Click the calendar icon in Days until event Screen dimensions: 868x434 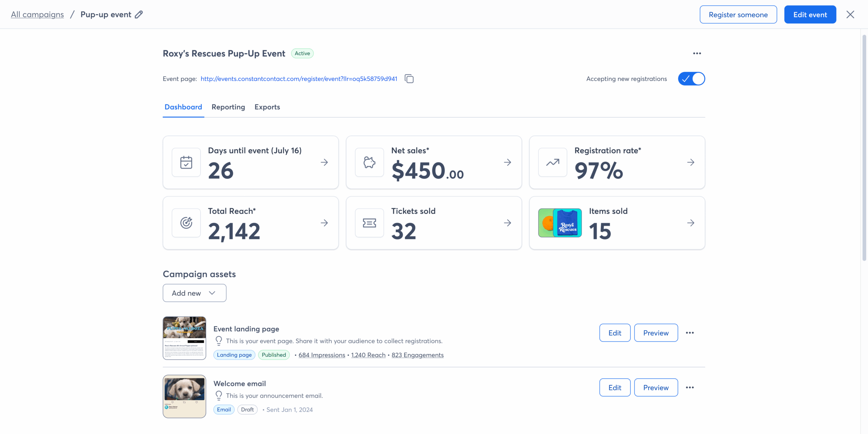point(186,162)
